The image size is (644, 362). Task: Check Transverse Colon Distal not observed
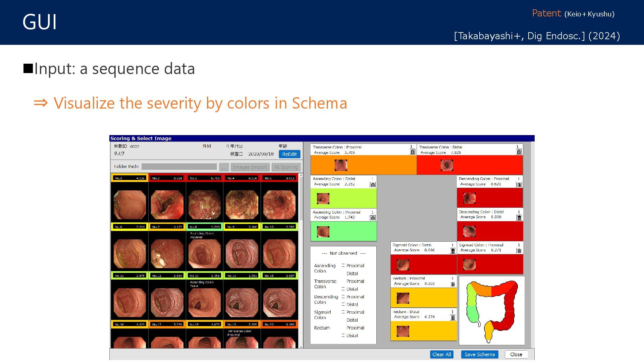(343, 289)
